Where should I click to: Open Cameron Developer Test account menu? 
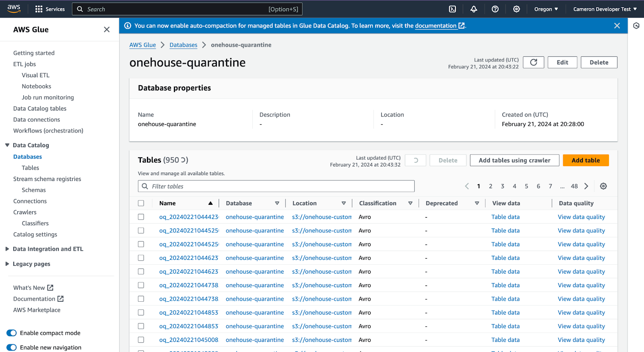(605, 9)
